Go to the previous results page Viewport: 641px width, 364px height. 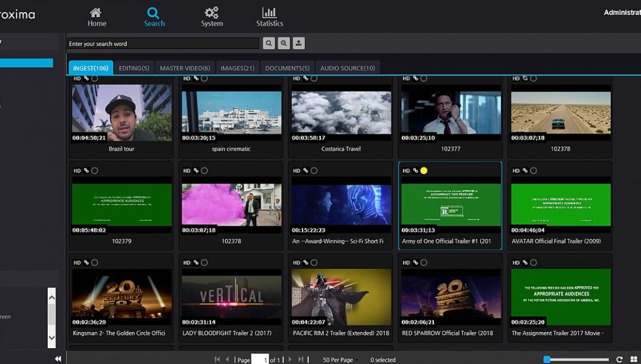coord(227,360)
